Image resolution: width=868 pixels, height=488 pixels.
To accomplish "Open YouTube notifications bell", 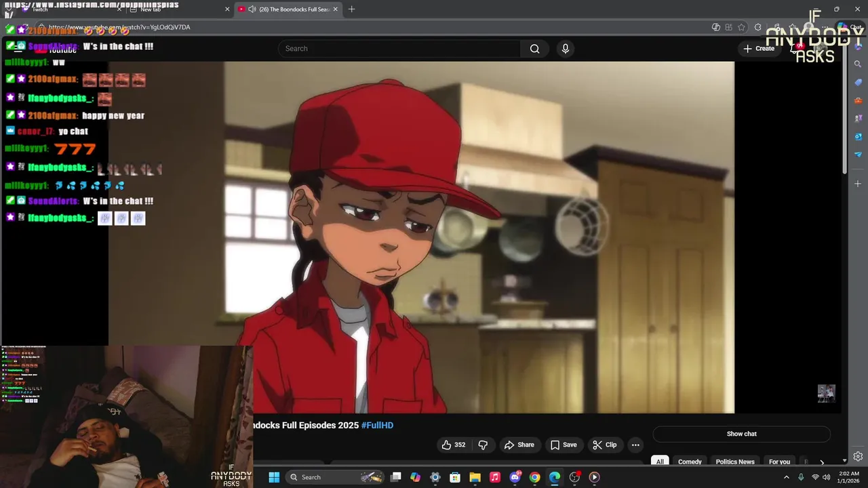I will [796, 49].
